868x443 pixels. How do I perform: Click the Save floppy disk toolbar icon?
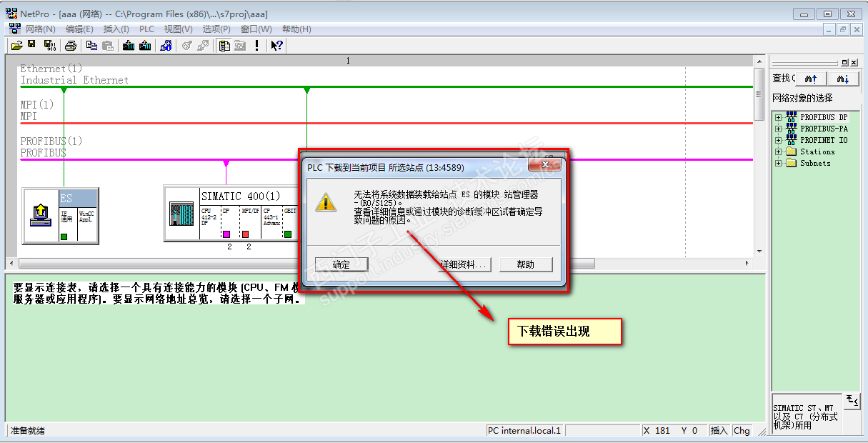tap(32, 45)
